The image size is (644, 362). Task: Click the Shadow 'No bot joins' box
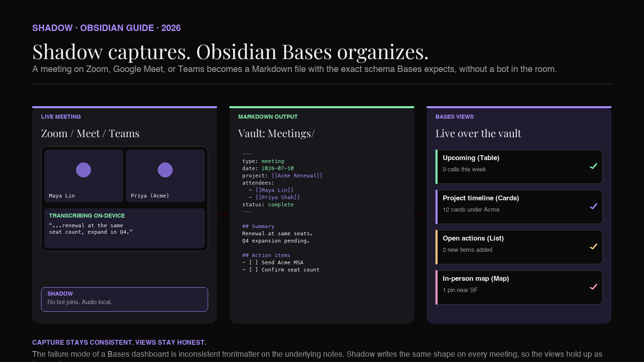point(124,299)
